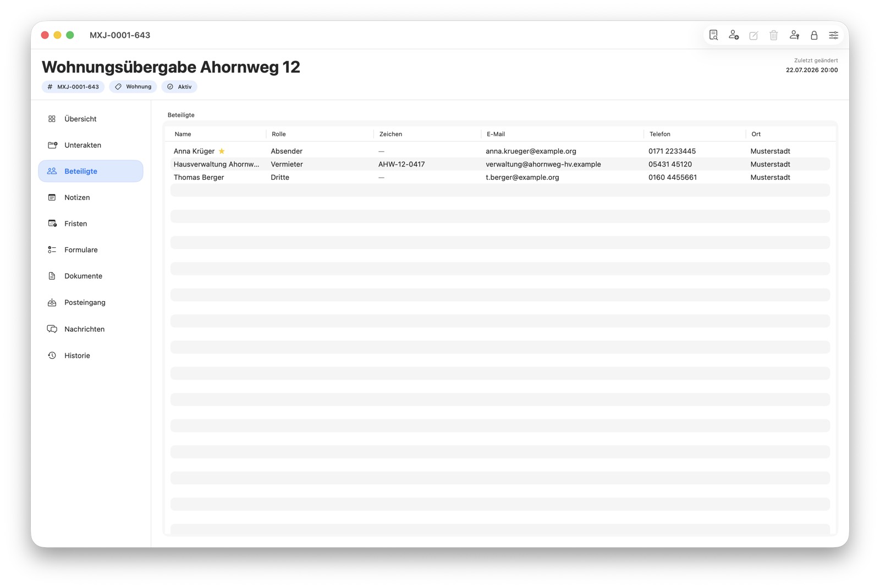
Task: Click the padlock lock icon
Action: [814, 35]
